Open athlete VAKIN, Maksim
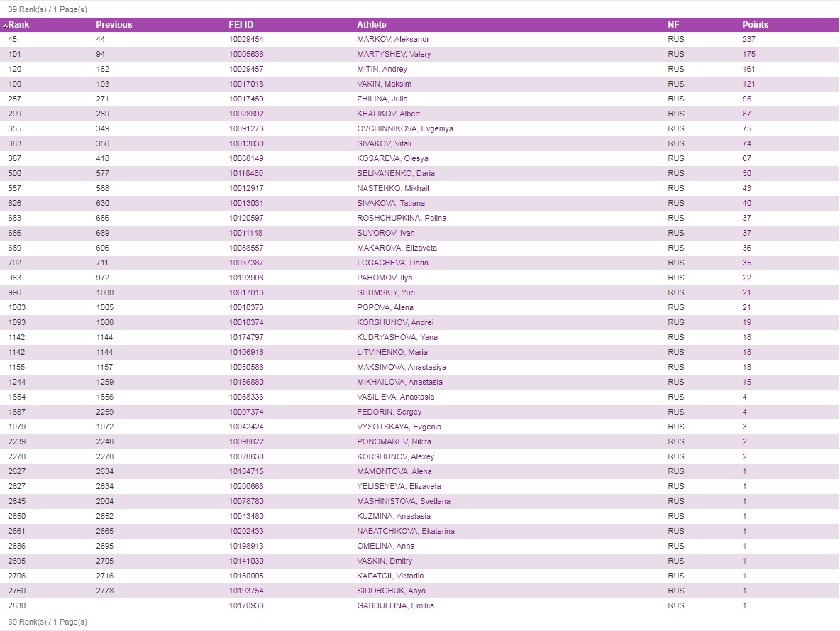This screenshot has width=840, height=631. (384, 84)
